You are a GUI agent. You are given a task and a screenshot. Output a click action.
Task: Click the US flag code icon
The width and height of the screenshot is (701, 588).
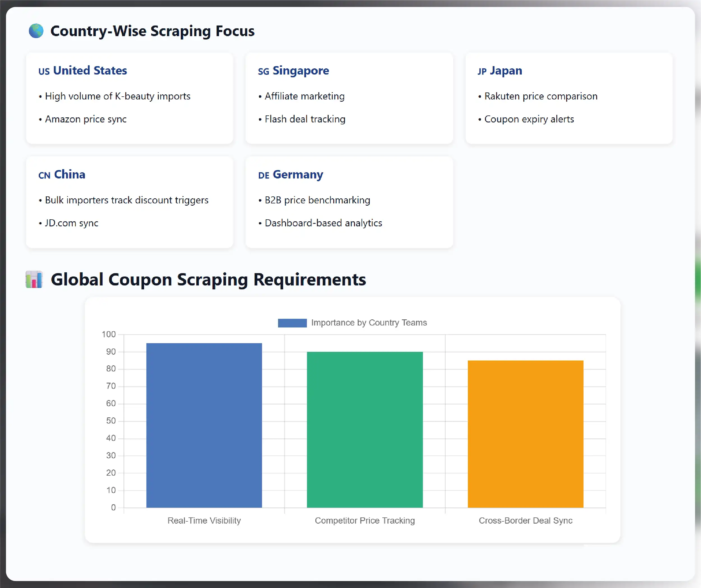click(44, 71)
